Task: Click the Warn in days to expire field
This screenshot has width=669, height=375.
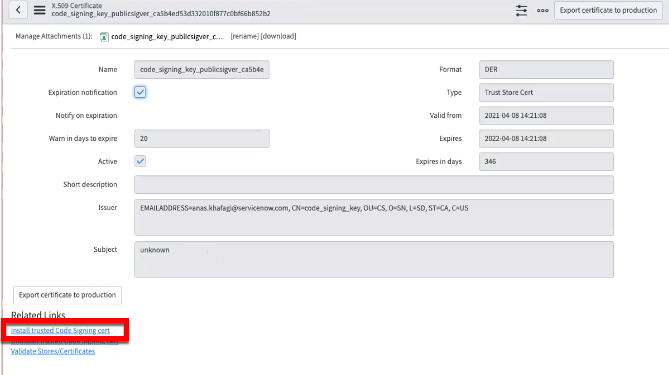Action: coord(201,139)
